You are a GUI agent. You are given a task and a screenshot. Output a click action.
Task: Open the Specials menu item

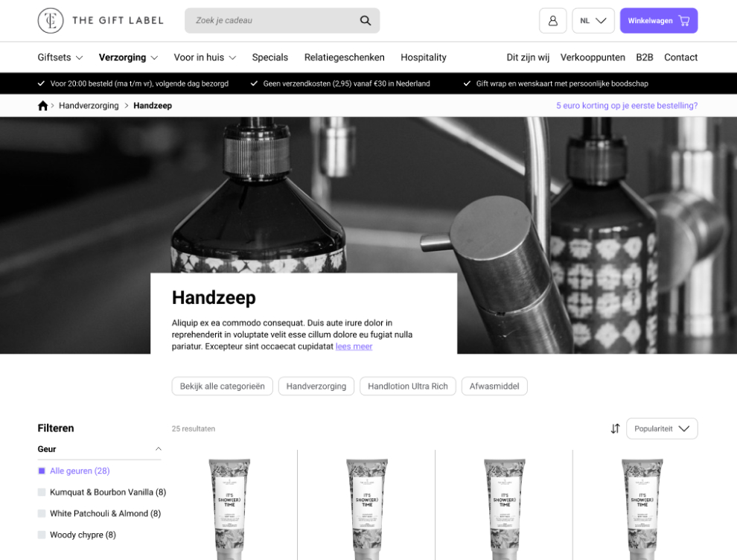coord(269,57)
